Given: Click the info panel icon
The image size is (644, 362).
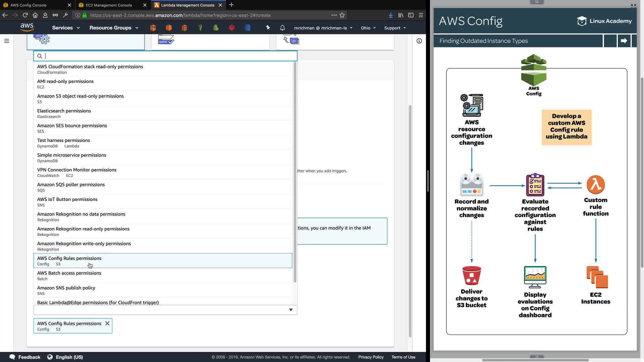Looking at the screenshot, I should tap(419, 41).
